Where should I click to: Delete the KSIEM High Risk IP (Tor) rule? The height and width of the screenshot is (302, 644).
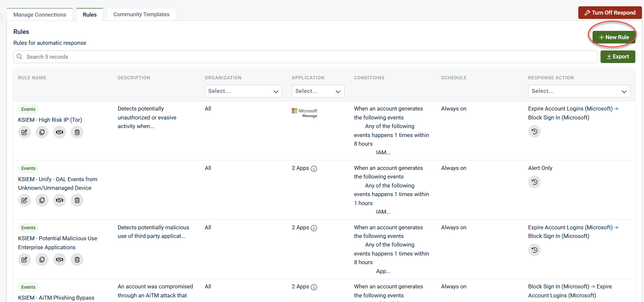pos(77,132)
